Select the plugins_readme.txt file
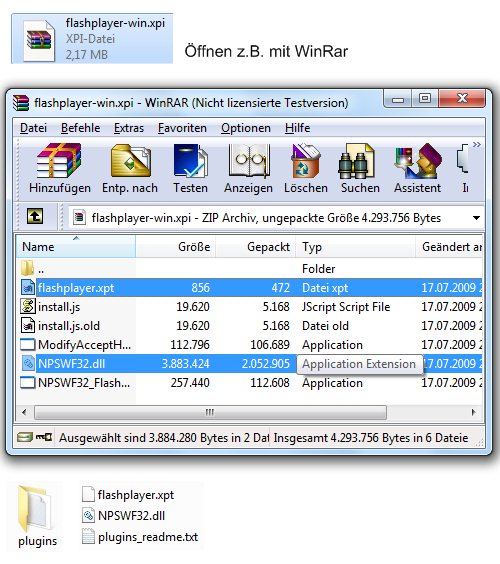Image resolution: width=500 pixels, height=564 pixels. point(140,537)
